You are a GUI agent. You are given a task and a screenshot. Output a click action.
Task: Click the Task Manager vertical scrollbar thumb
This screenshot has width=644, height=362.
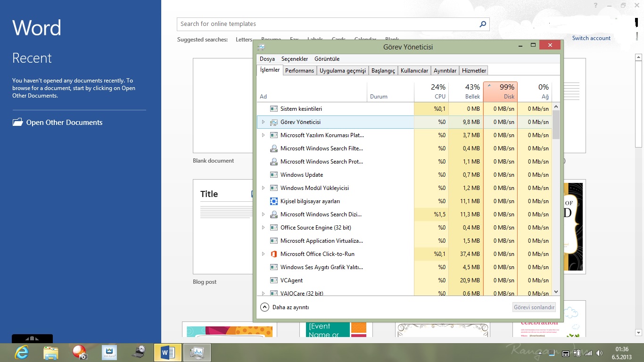(556, 124)
